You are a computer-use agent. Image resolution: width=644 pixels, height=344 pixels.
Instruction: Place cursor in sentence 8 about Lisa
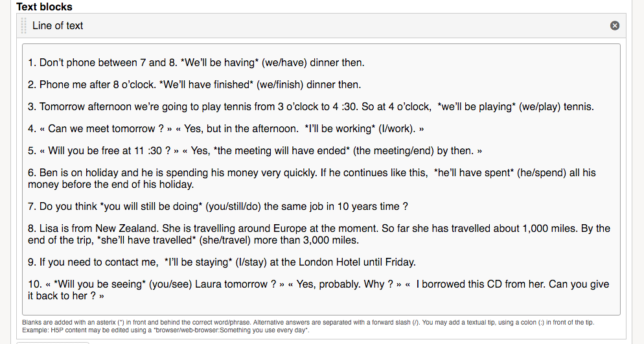pyautogui.click(x=319, y=234)
